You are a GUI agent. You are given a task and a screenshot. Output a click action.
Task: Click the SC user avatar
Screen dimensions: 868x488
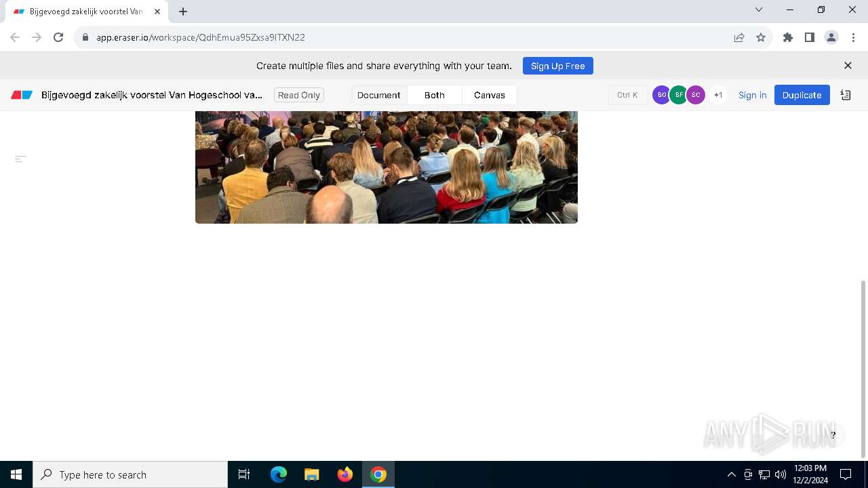pyautogui.click(x=696, y=95)
